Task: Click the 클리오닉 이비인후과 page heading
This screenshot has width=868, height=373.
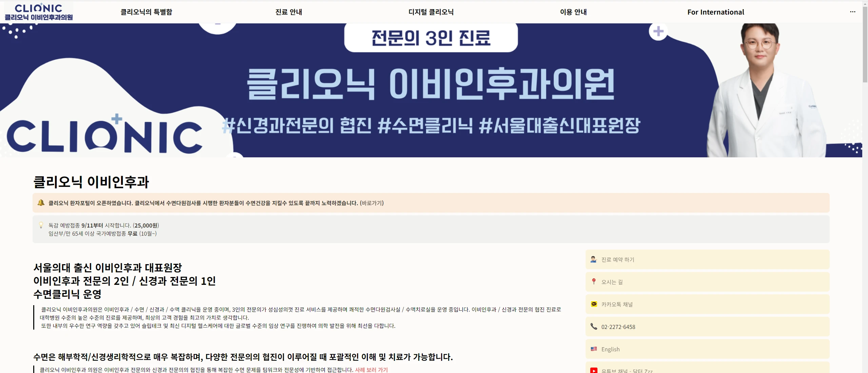Action: point(91,182)
